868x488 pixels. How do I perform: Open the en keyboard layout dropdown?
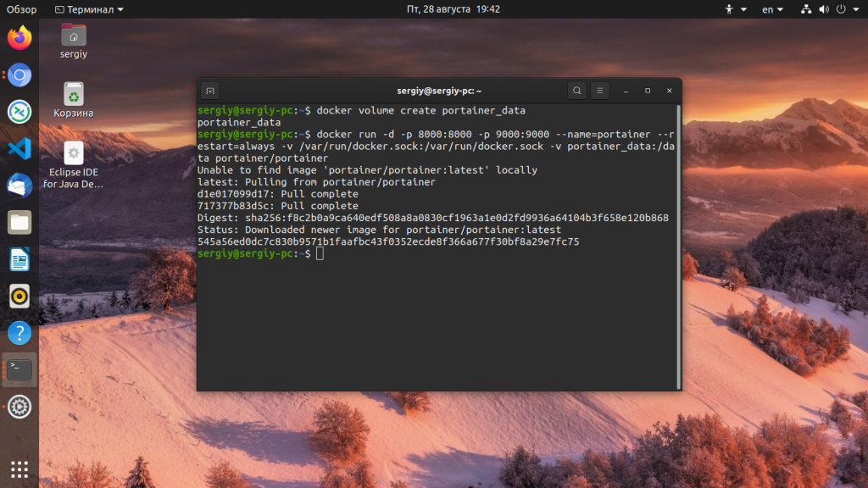pos(772,9)
